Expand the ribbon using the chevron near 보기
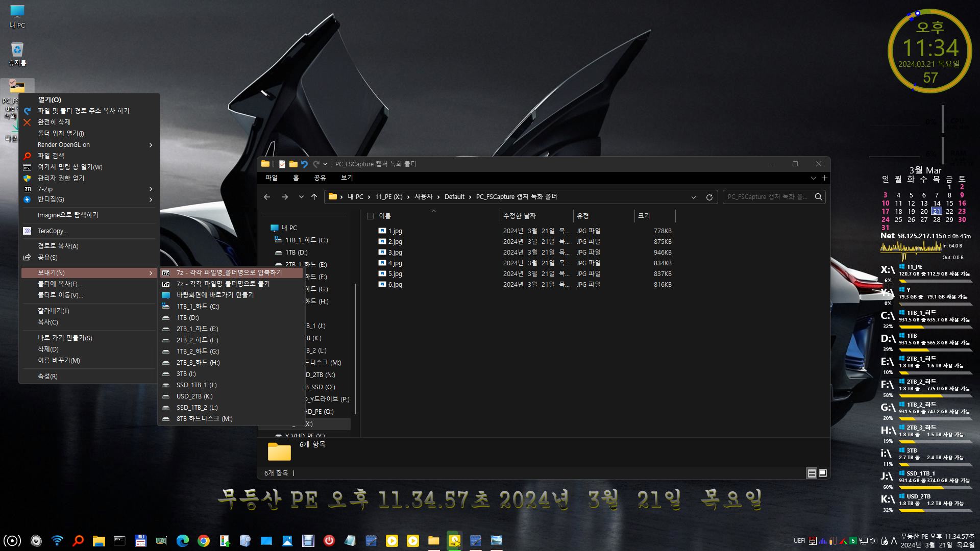The image size is (980, 551). [x=813, y=178]
